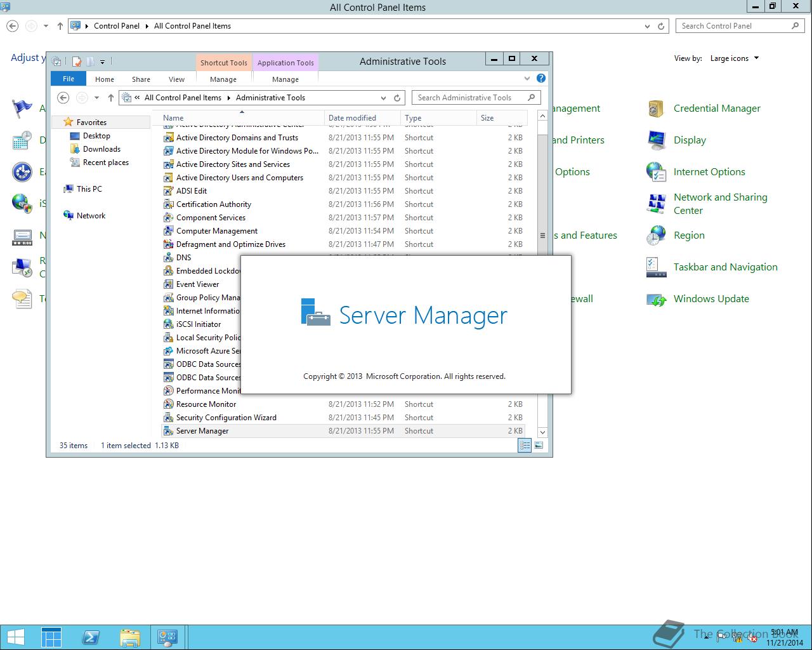Click All Control Panel Items breadcrumb in Administrative Tools
This screenshot has width=812, height=650.
click(x=183, y=98)
